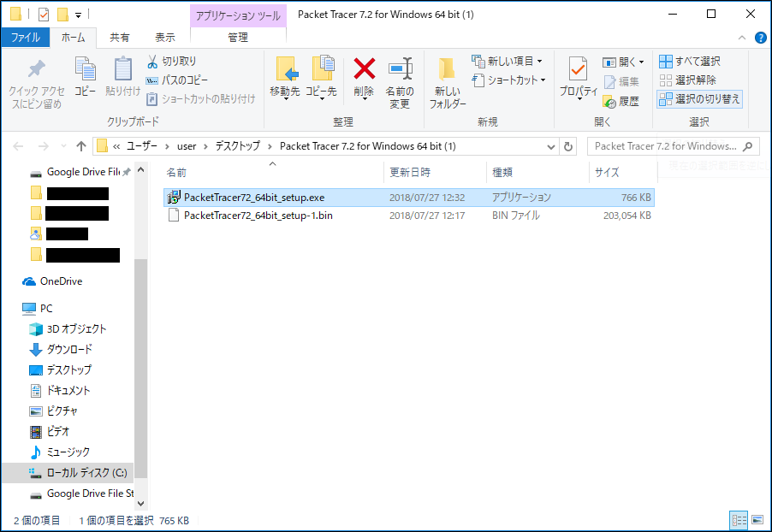Expand the Shortcut (ショートカット) dropdown
Image resolution: width=772 pixels, height=532 pixels.
pyautogui.click(x=509, y=80)
